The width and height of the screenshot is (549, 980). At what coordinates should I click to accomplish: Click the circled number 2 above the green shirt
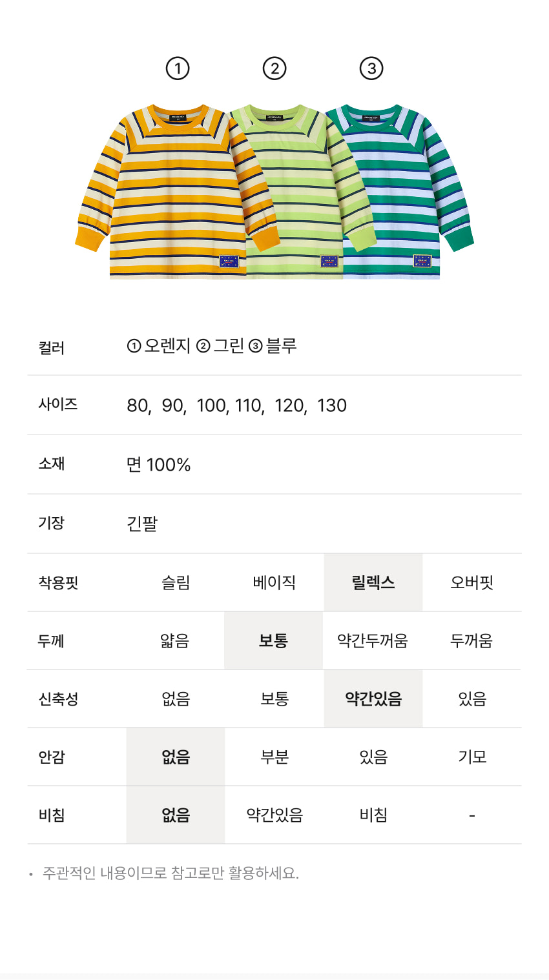coord(274,68)
